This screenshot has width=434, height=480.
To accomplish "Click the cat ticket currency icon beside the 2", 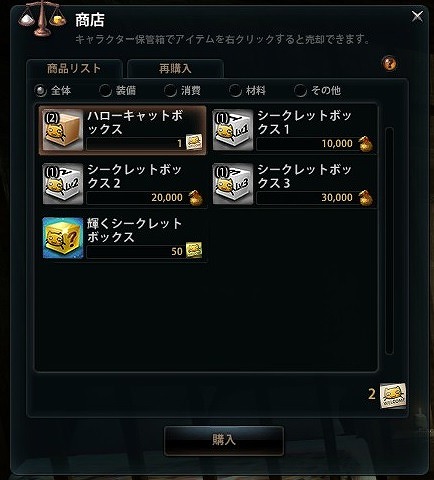I will click(x=393, y=396).
